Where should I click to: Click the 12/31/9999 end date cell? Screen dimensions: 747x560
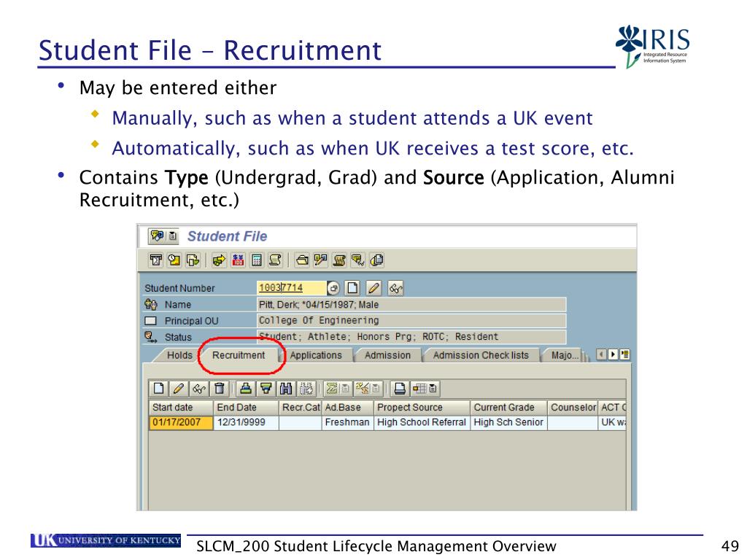point(246,422)
